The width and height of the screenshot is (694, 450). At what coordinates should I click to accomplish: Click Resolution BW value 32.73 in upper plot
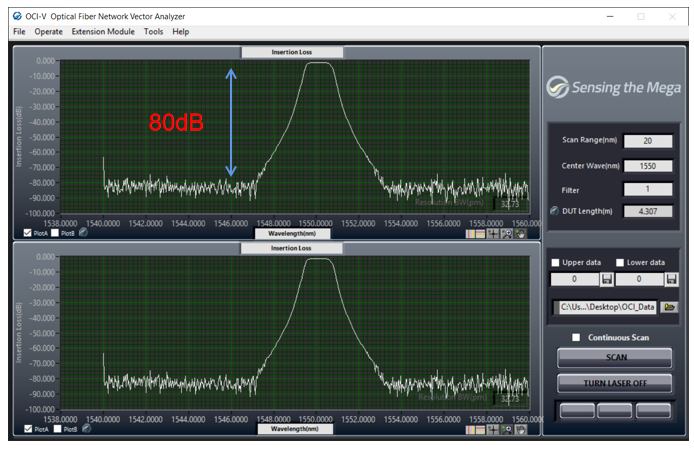[x=510, y=204]
